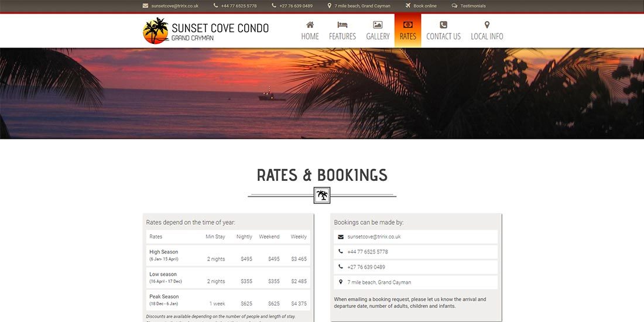
Task: Click the map pin icon in the top bar
Action: pos(330,6)
